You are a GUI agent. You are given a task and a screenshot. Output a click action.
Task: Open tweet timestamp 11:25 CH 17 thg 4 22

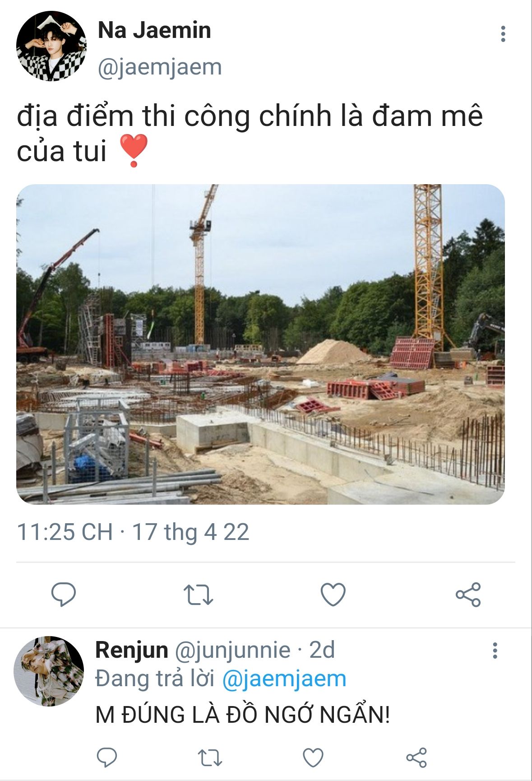coord(133,532)
